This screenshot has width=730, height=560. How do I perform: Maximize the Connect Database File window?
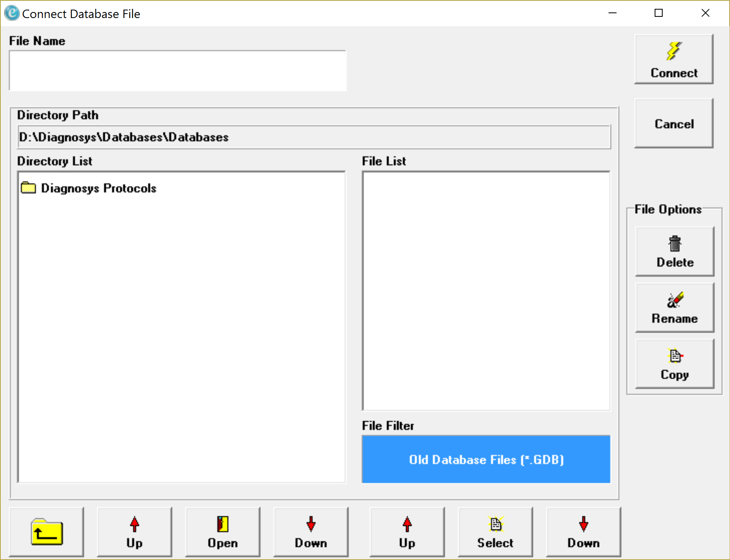[x=659, y=13]
